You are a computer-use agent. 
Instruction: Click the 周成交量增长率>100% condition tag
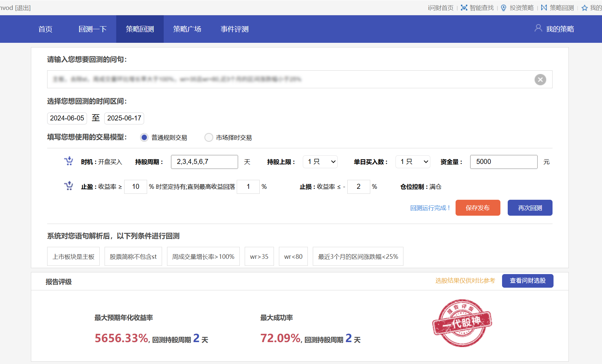coord(203,256)
